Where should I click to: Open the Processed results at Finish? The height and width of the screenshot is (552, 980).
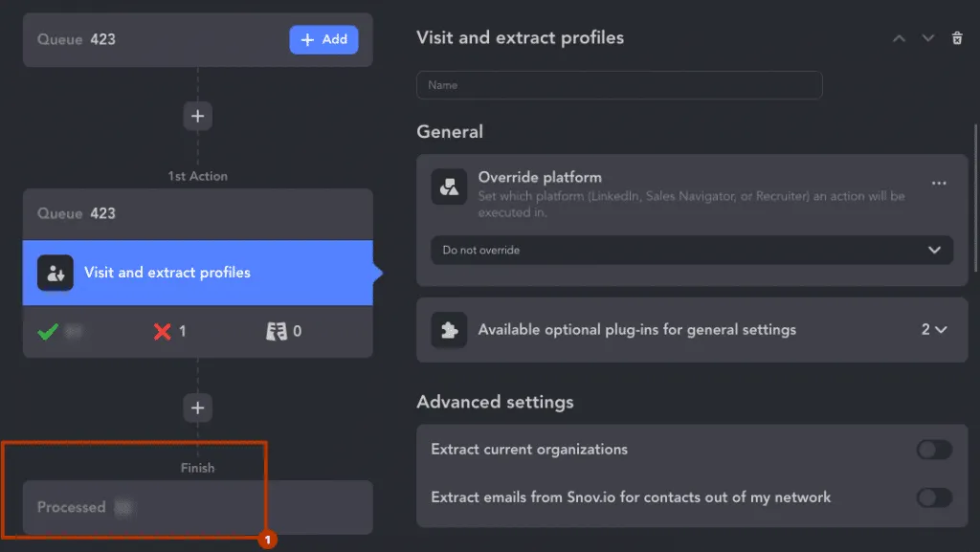pos(197,507)
